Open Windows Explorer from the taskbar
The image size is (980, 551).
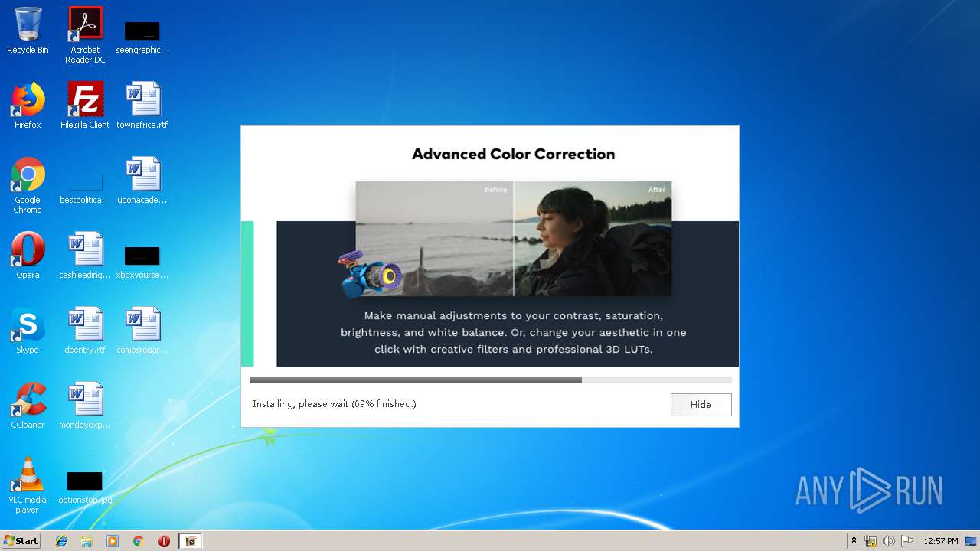(x=87, y=541)
